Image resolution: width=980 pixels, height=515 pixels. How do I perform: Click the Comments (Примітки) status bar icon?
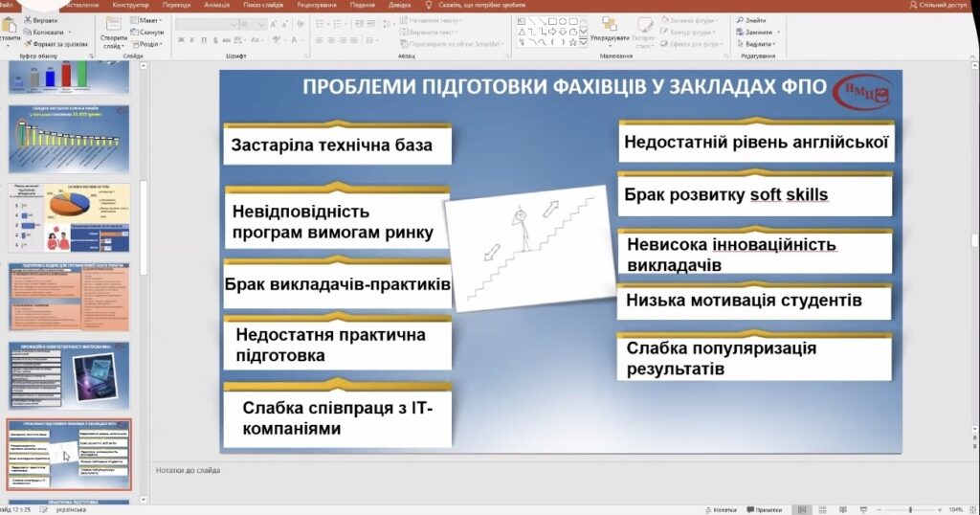tap(748, 509)
